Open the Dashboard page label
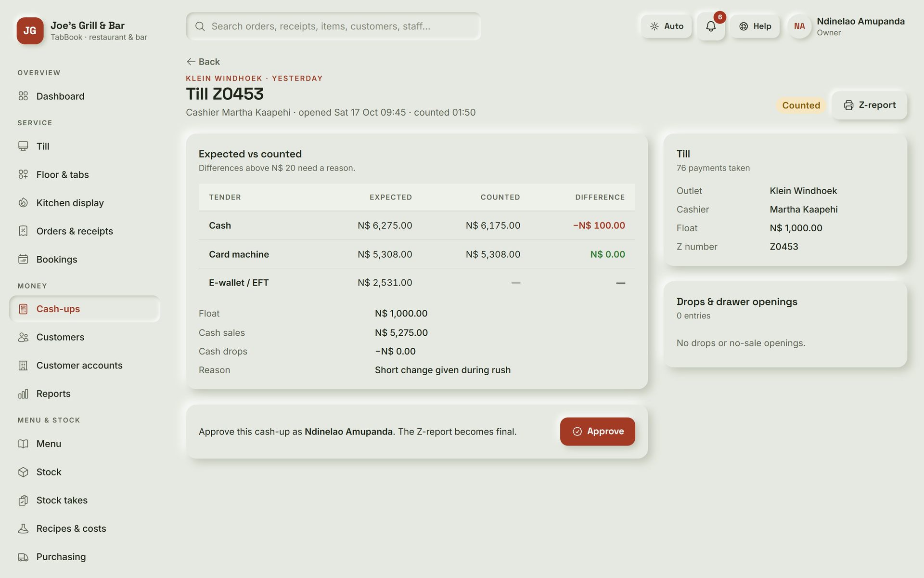 point(60,96)
